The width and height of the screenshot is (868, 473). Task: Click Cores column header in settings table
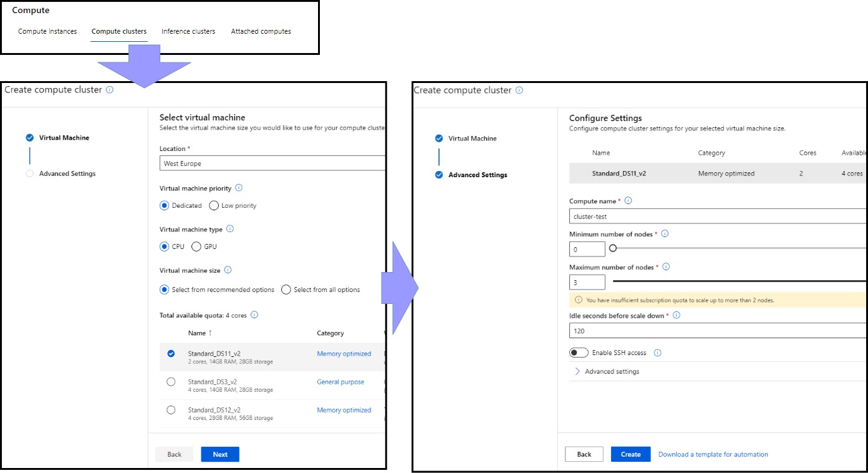[808, 153]
